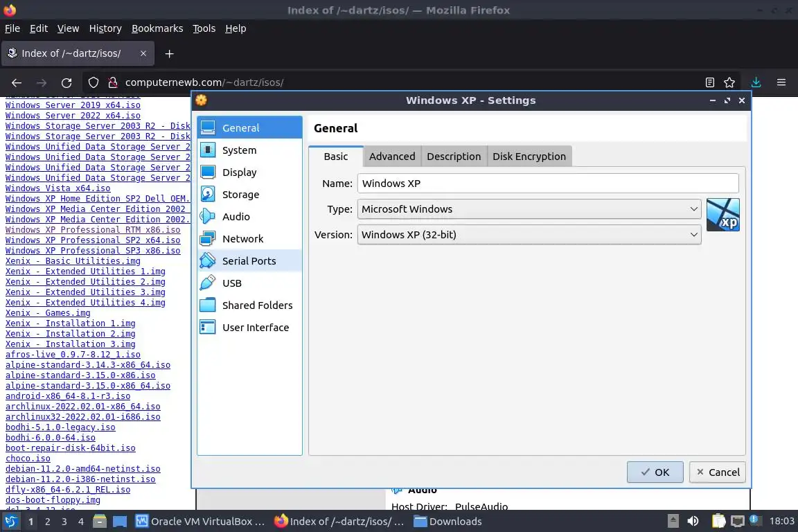798x532 pixels.
Task: Open Shared Folders settings category
Action: click(x=249, y=305)
